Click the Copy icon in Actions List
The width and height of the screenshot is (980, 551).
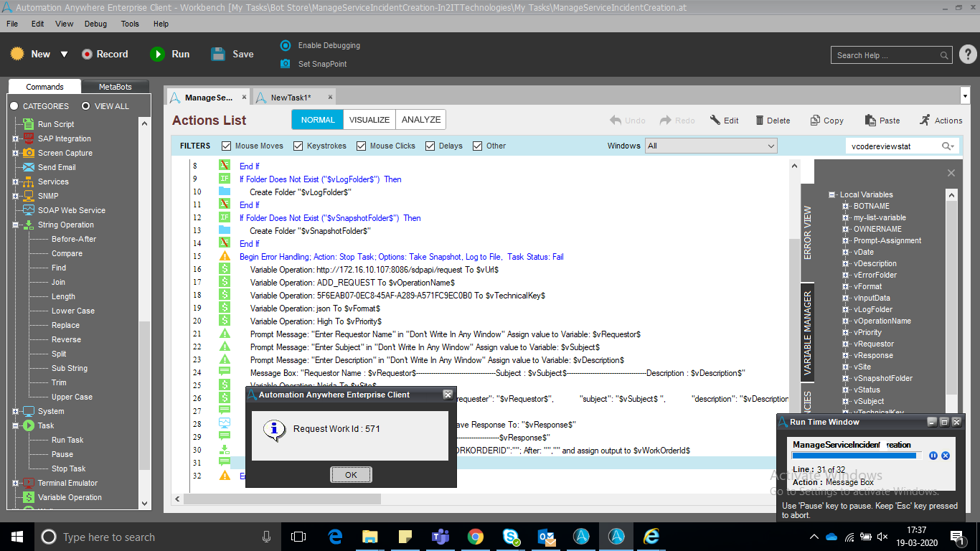(x=815, y=121)
